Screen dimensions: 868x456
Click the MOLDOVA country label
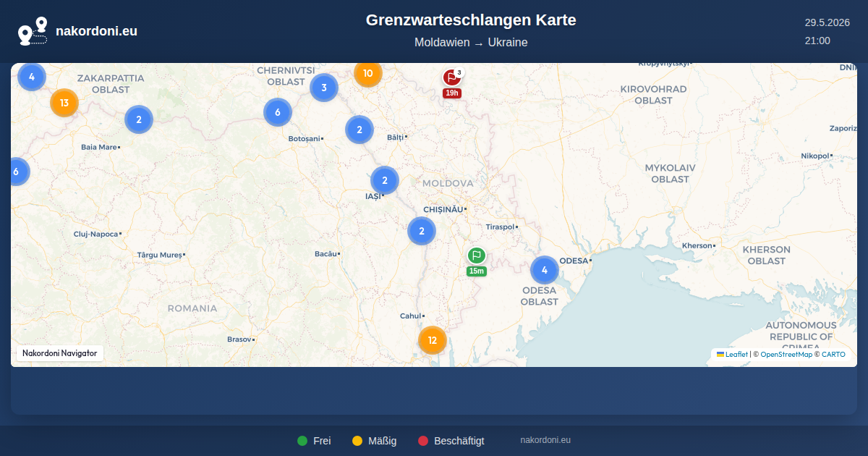(x=448, y=183)
